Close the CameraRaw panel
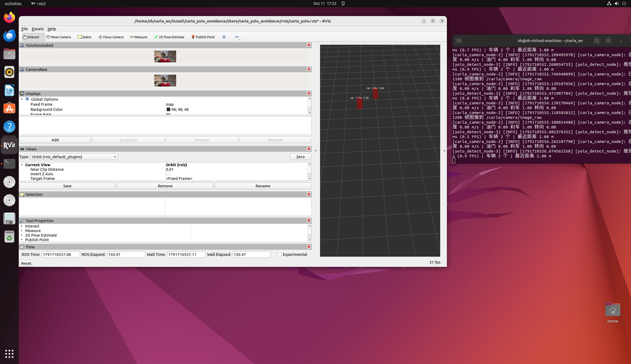Image resolution: width=631 pixels, height=364 pixels. (309, 69)
